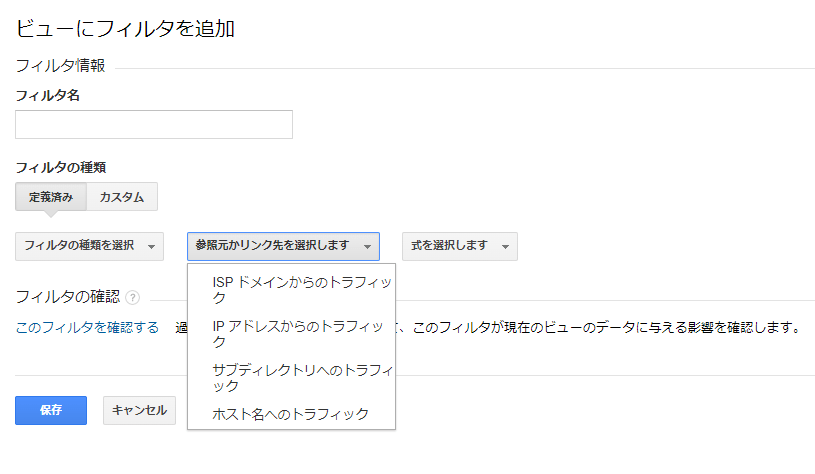The image size is (815, 474).
Task: Click the help icon beside フィルタの確認
Action: 132,297
